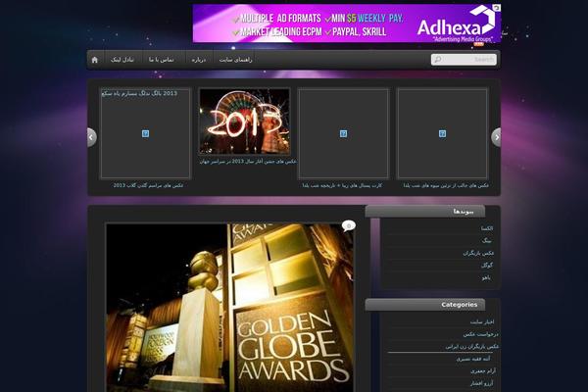Open the آرزو افشار category
The width and height of the screenshot is (588, 392).
click(482, 383)
